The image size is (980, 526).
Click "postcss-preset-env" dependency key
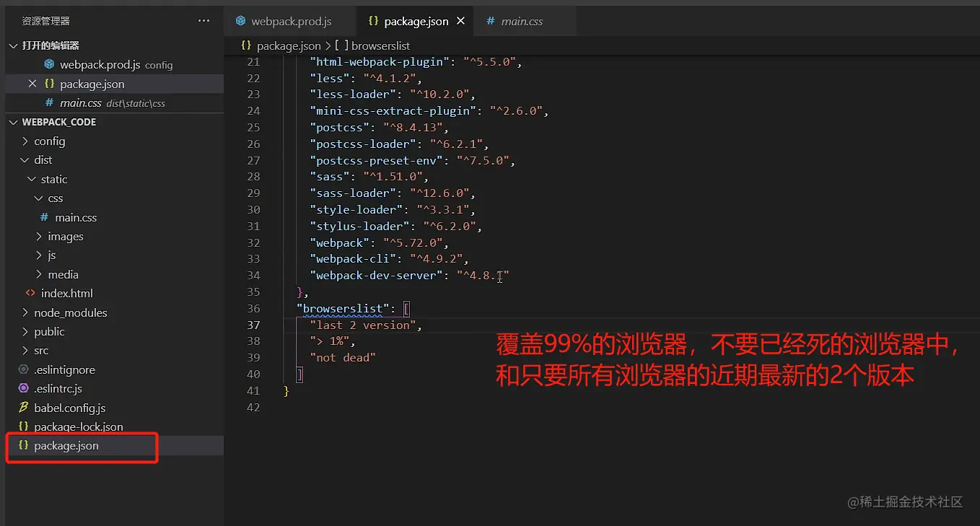pos(377,160)
